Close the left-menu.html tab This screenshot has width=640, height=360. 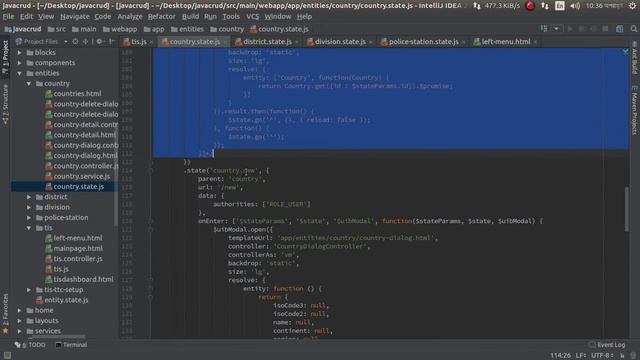tap(535, 42)
